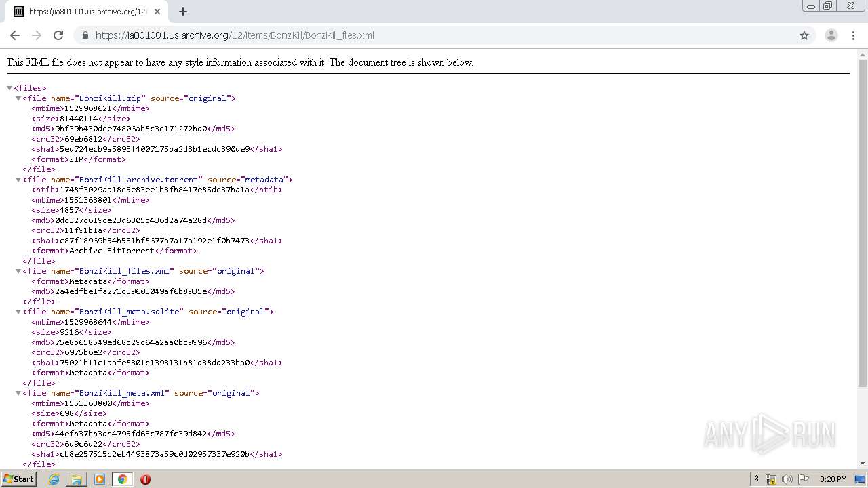Close the archive.org tab

157,12
